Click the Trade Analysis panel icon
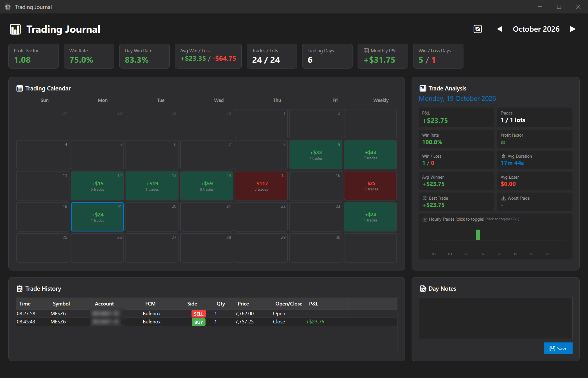Screen dimensions: 588x378 click(x=423, y=88)
